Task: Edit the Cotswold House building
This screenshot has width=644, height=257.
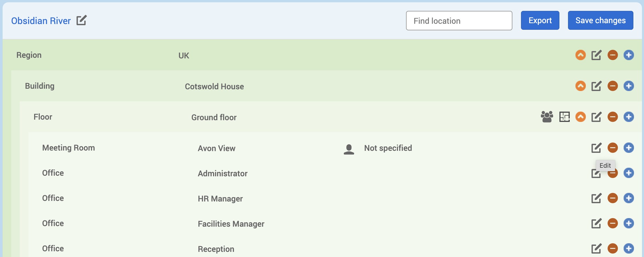Action: pos(596,86)
